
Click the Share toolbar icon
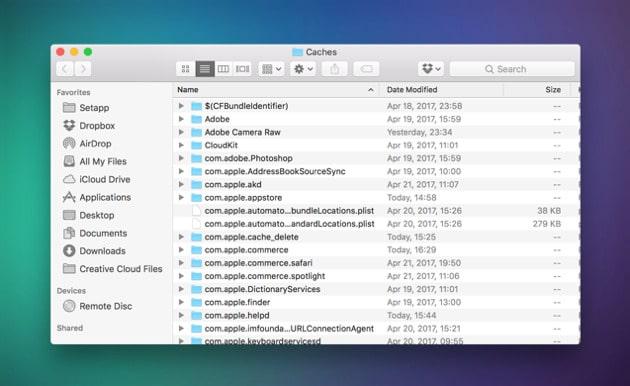[x=335, y=69]
